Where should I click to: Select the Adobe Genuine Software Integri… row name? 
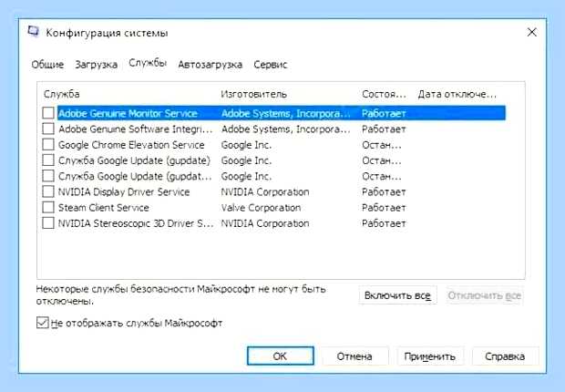coord(135,129)
